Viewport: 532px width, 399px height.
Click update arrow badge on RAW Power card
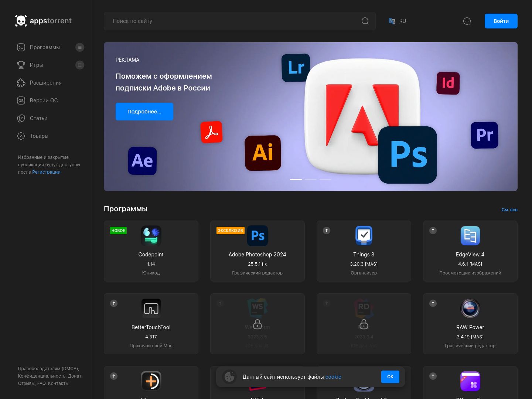coord(433,303)
